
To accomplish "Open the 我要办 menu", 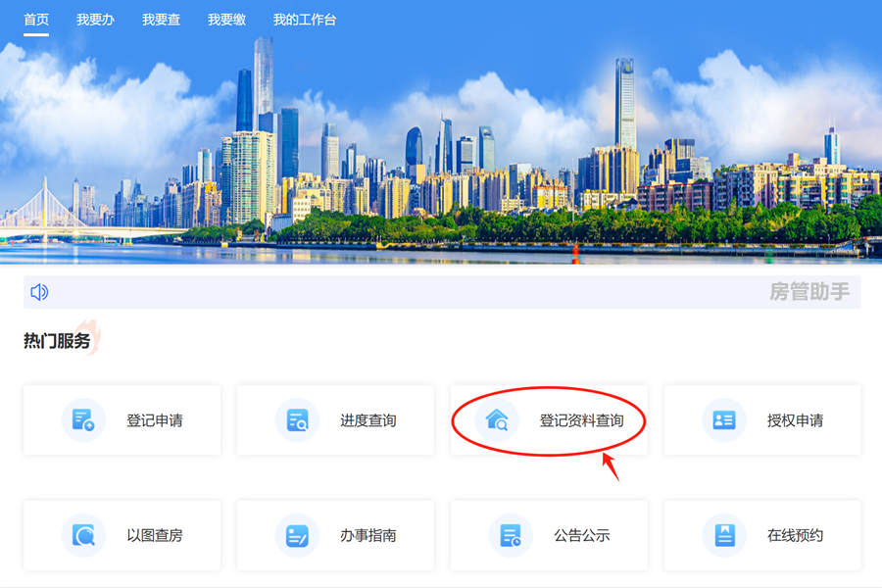I will (95, 18).
